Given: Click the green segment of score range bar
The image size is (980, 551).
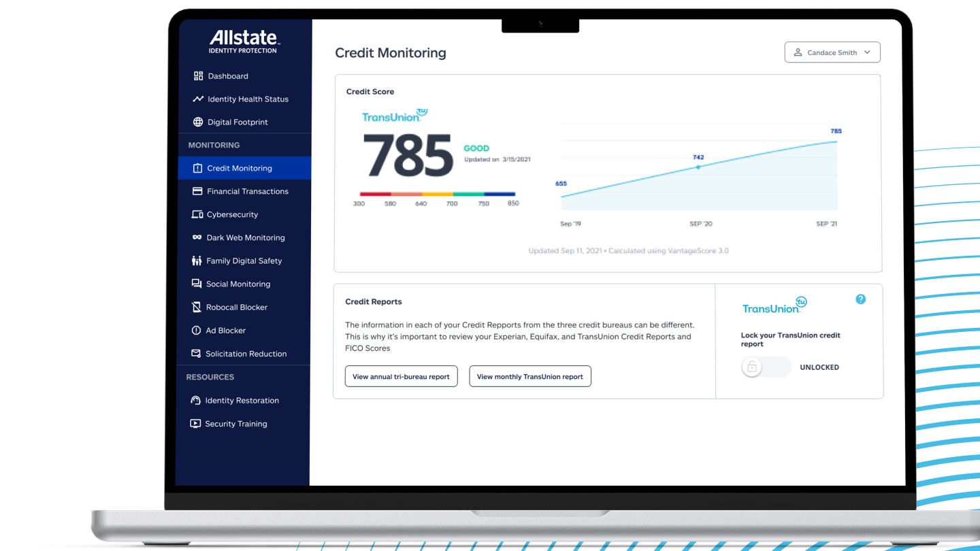Looking at the screenshot, I should coord(468,194).
